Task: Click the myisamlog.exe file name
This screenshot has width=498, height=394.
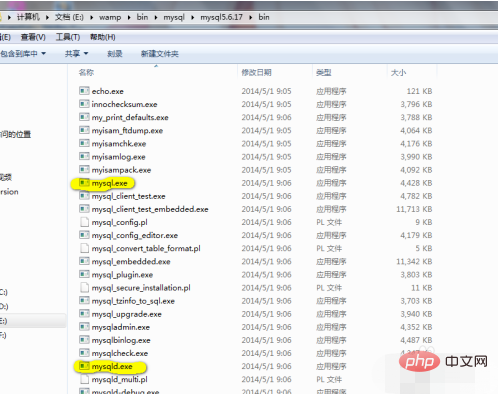Action: point(118,157)
